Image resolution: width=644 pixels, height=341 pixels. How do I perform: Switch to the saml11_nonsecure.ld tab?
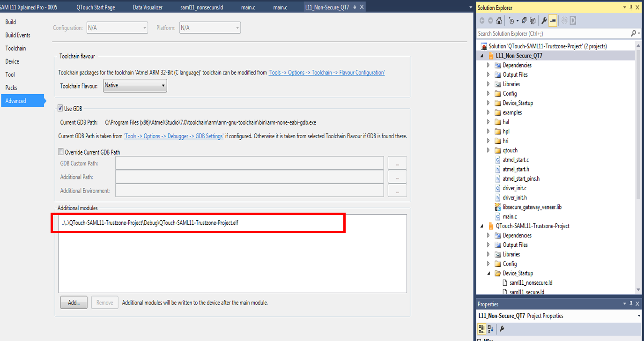tap(201, 7)
